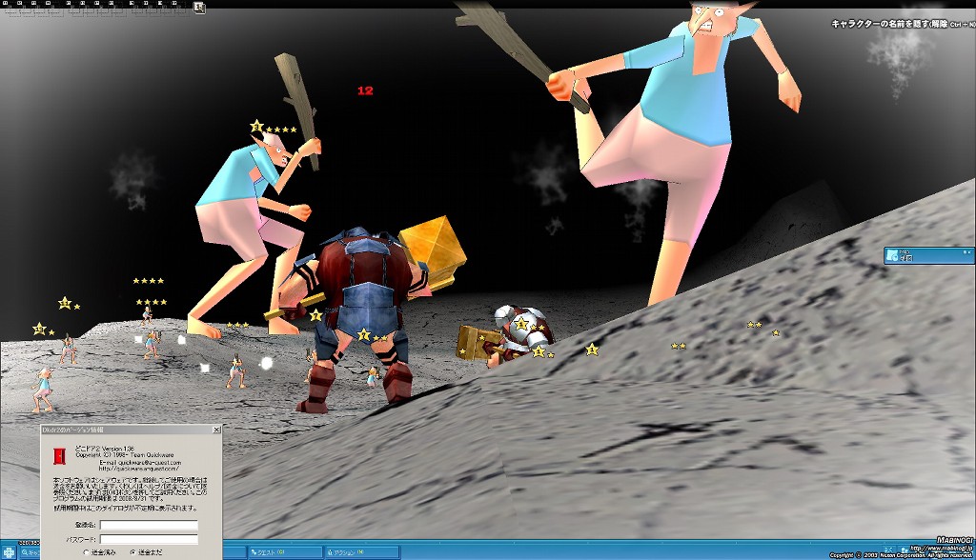Click the パスワード input field
Viewport: 976px width, 560px height.
point(149,539)
